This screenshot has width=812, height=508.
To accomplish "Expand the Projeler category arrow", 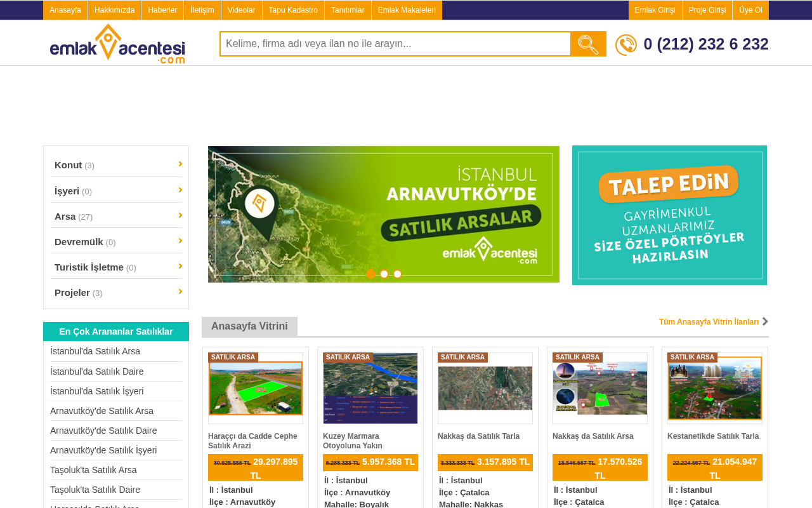I will (x=180, y=291).
